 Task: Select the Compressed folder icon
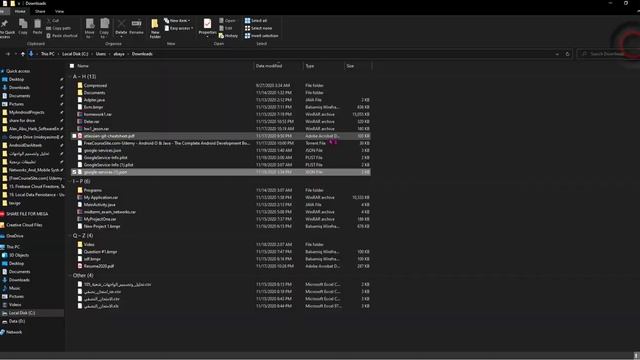click(x=80, y=85)
